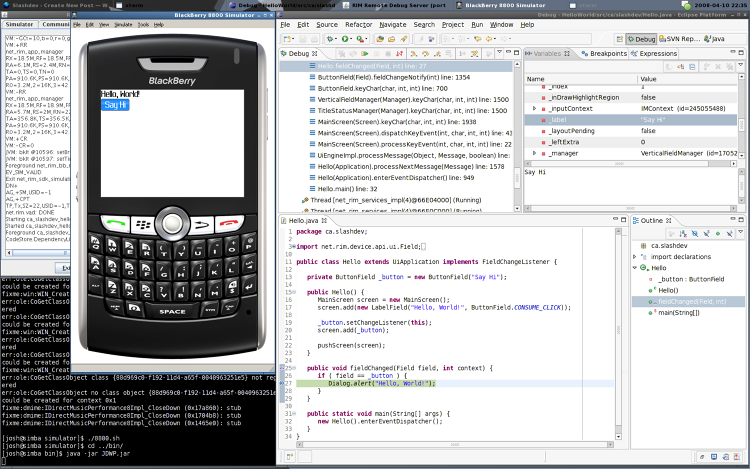Image resolution: width=750 pixels, height=469 pixels.
Task: Click the Open Perspective icon
Action: click(619, 39)
